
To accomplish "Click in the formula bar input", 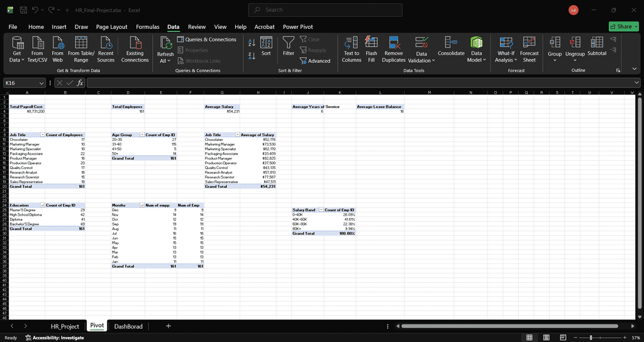I will pyautogui.click(x=360, y=83).
